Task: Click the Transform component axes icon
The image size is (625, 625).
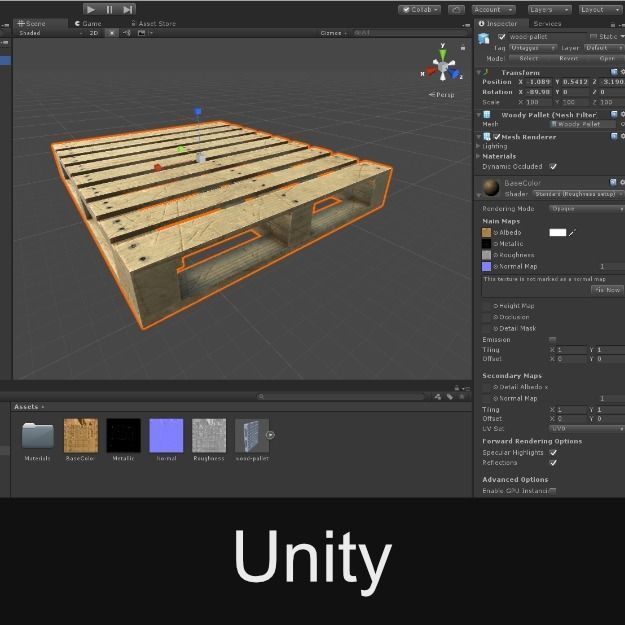Action: pos(486,72)
